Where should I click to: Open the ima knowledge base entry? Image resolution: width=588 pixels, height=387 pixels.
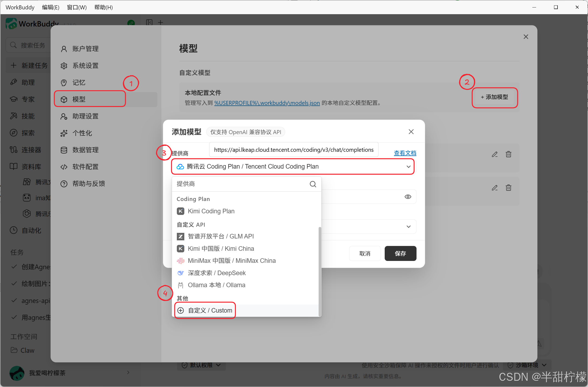click(x=37, y=198)
